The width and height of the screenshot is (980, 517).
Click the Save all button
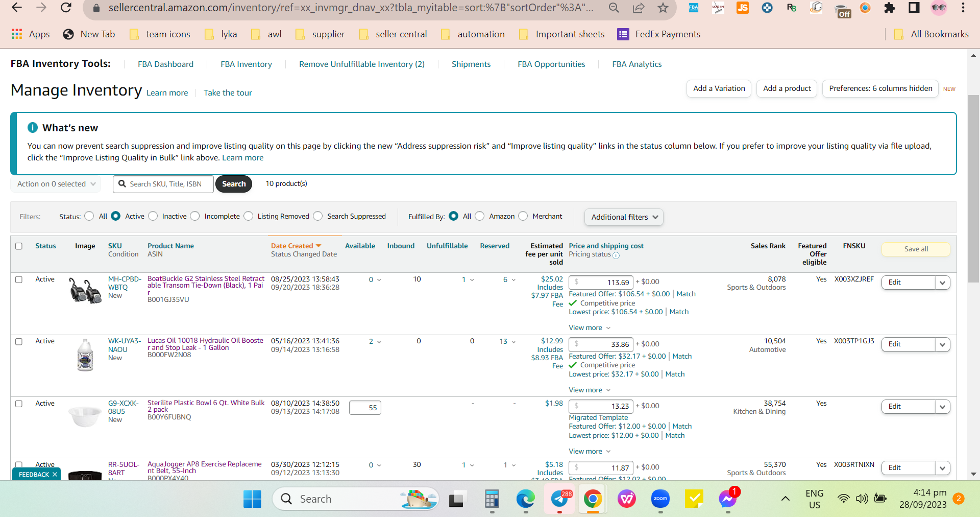(916, 249)
